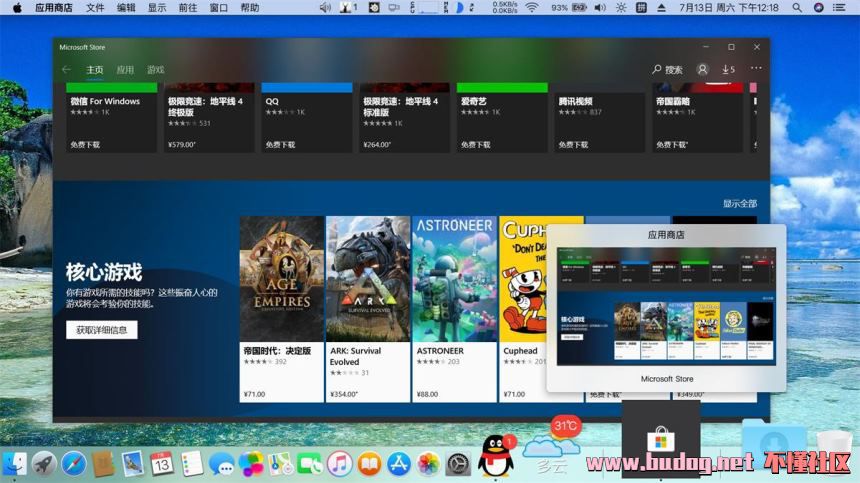Image resolution: width=860 pixels, height=483 pixels.
Task: Click the Wi-Fi status icon
Action: pos(531,8)
